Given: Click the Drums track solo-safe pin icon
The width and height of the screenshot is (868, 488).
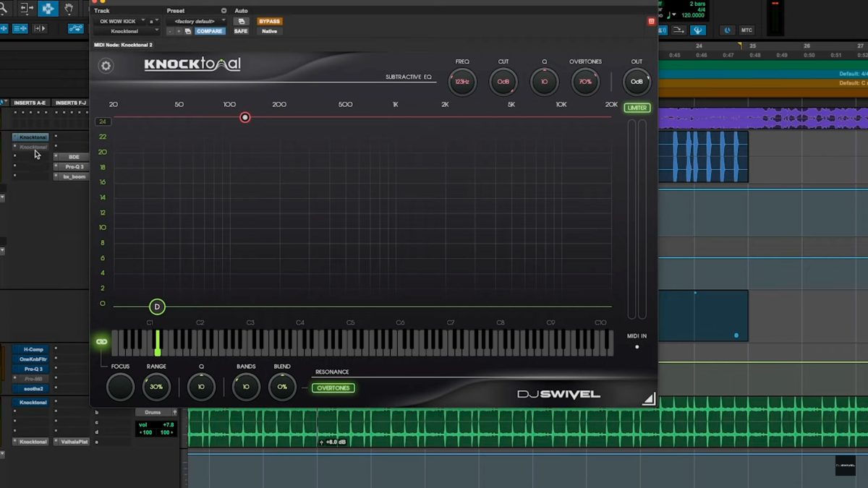Looking at the screenshot, I should 174,412.
